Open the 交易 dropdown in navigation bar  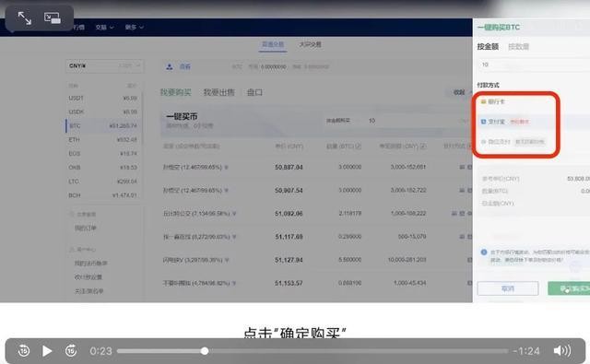point(104,27)
